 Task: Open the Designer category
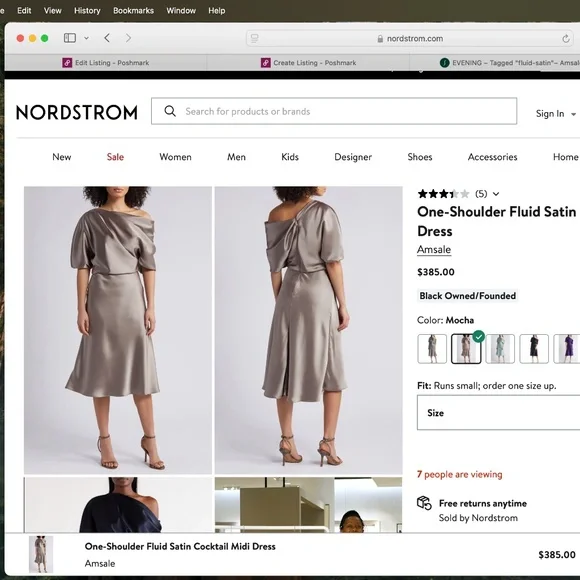[353, 157]
